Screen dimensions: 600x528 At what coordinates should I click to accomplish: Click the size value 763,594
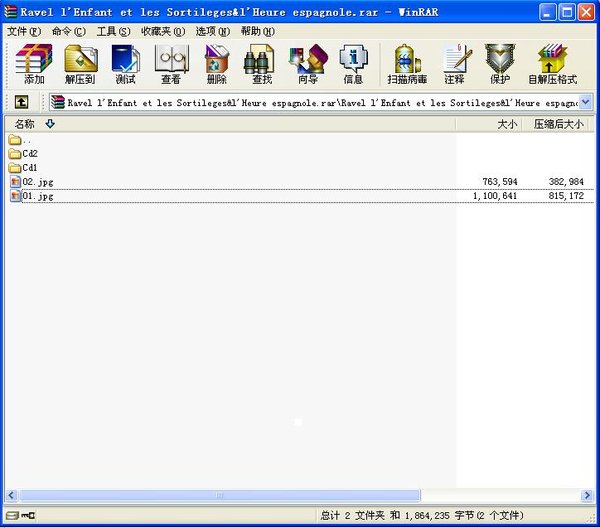(x=500, y=181)
